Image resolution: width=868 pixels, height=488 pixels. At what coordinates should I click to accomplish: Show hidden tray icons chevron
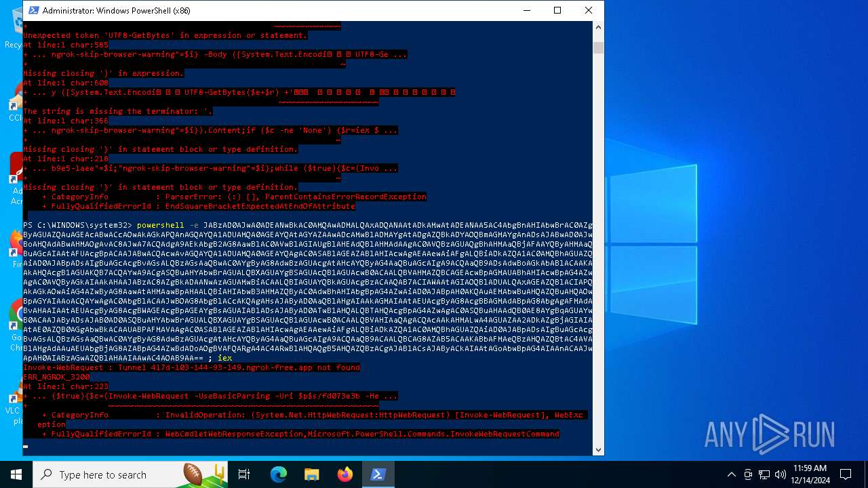pos(731,474)
